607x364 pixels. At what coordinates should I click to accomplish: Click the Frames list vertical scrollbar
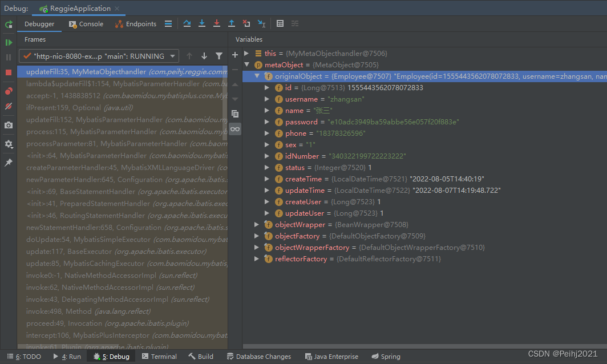[225, 103]
